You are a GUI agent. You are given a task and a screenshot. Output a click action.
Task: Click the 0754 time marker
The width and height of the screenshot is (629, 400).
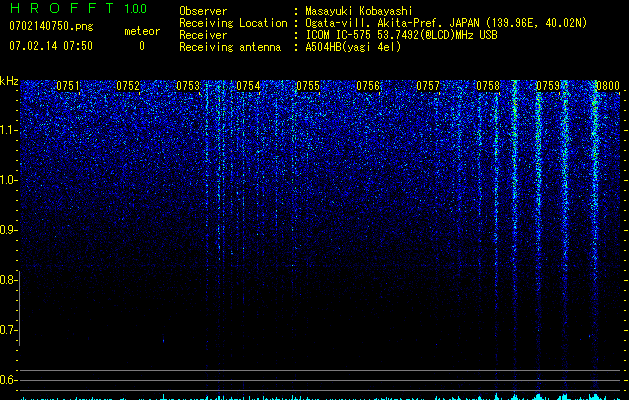[x=248, y=86]
